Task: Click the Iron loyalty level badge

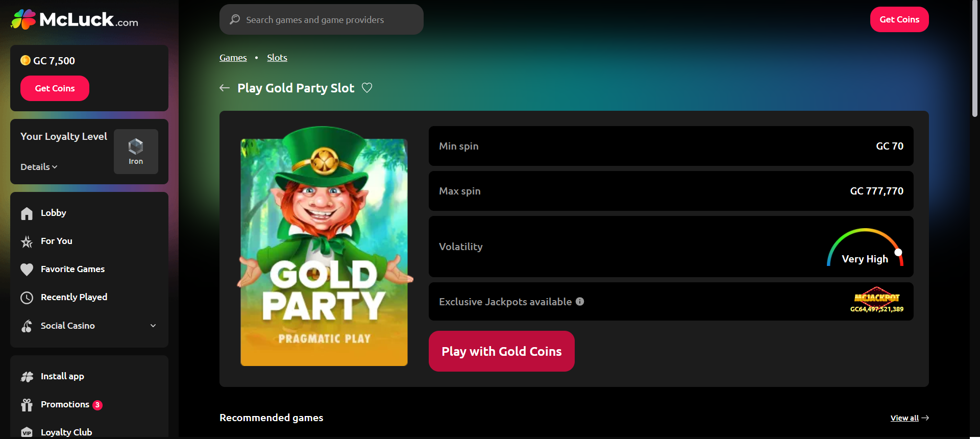Action: 136,152
